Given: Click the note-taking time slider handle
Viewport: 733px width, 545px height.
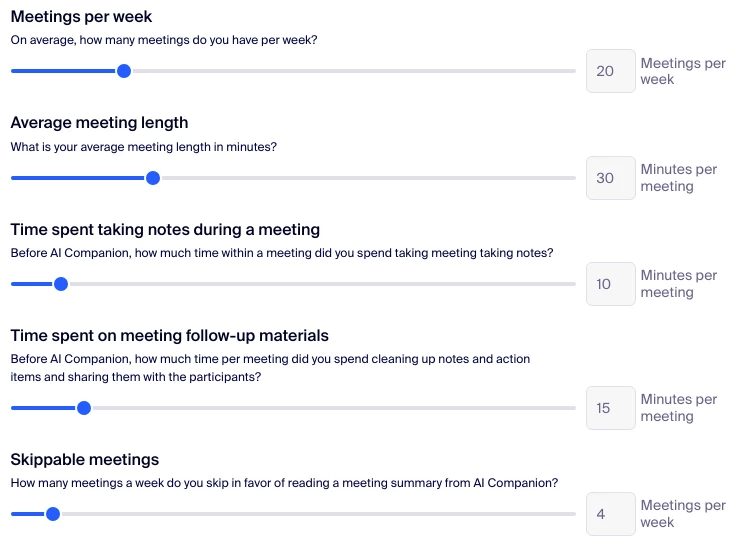Looking at the screenshot, I should [x=61, y=284].
